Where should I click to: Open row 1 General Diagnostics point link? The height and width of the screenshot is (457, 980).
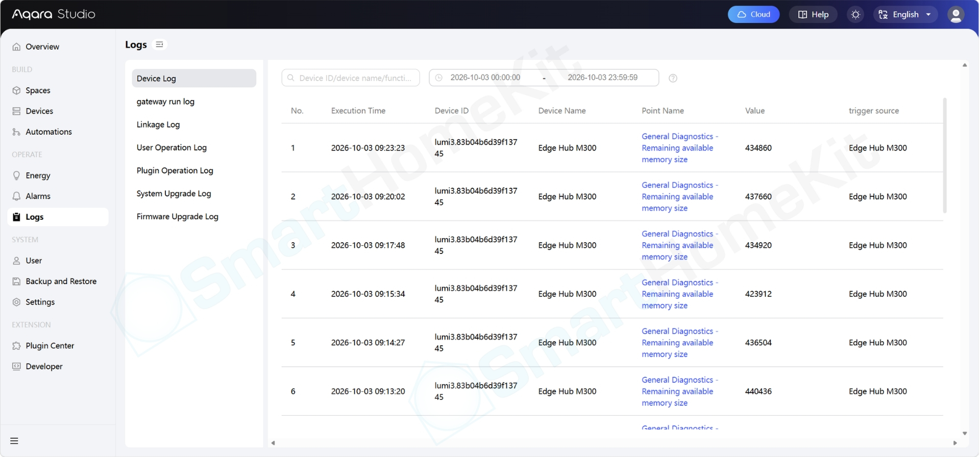click(x=680, y=148)
